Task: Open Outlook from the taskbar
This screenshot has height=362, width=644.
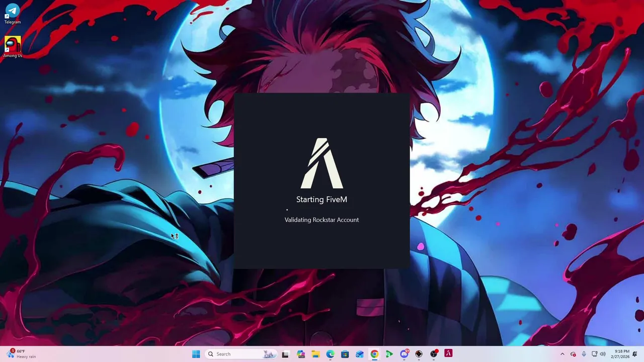Action: [x=360, y=354]
